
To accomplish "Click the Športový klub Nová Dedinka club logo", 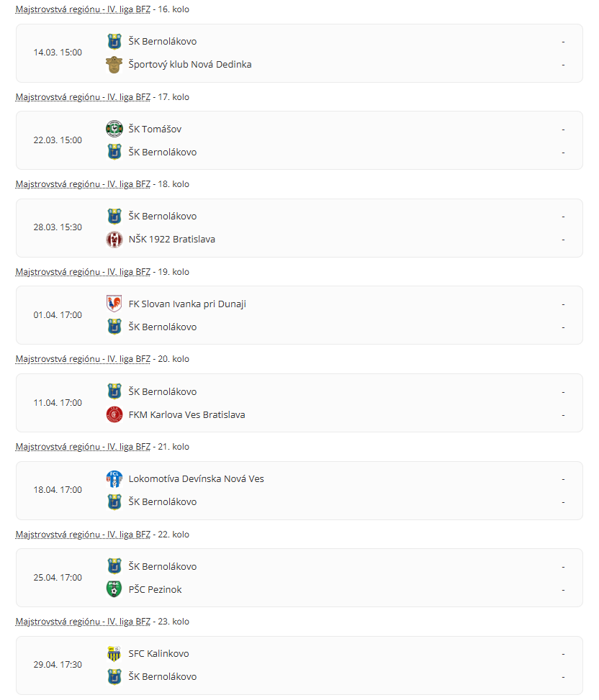I will [x=114, y=65].
